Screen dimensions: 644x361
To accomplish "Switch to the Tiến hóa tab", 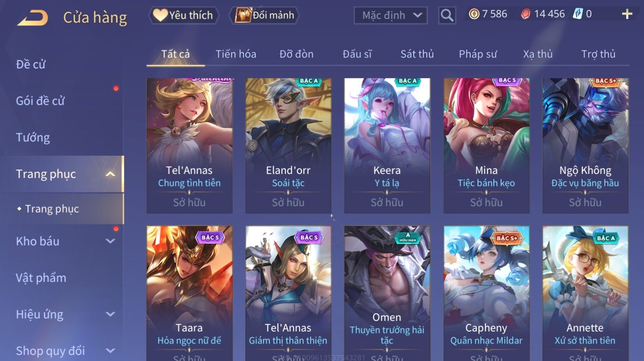I will coord(236,54).
